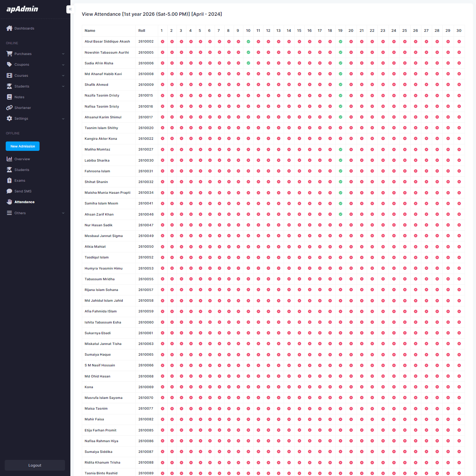
Task: Click Sadia Afrin Risha day 10 present icon
Action: pos(248,63)
